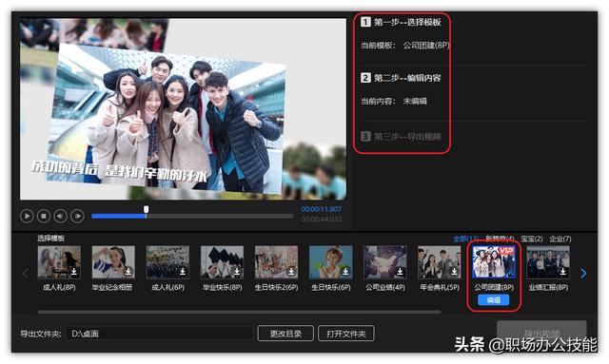Jump to a later point on the grey playback track
This screenshot has height=364, width=609.
click(x=220, y=216)
